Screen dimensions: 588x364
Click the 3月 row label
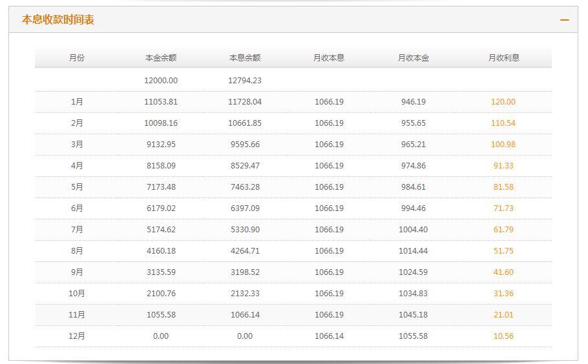pos(77,145)
